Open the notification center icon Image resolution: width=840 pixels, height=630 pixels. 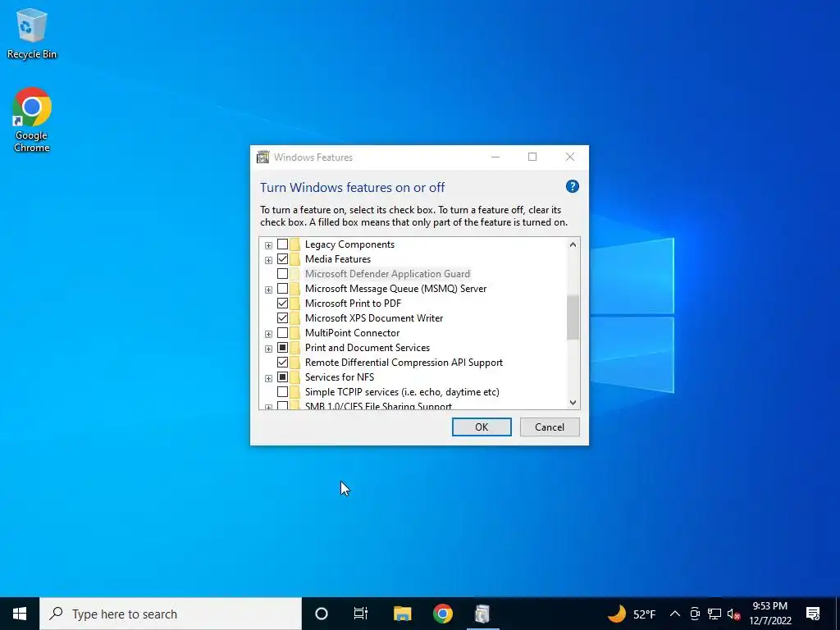tap(813, 614)
